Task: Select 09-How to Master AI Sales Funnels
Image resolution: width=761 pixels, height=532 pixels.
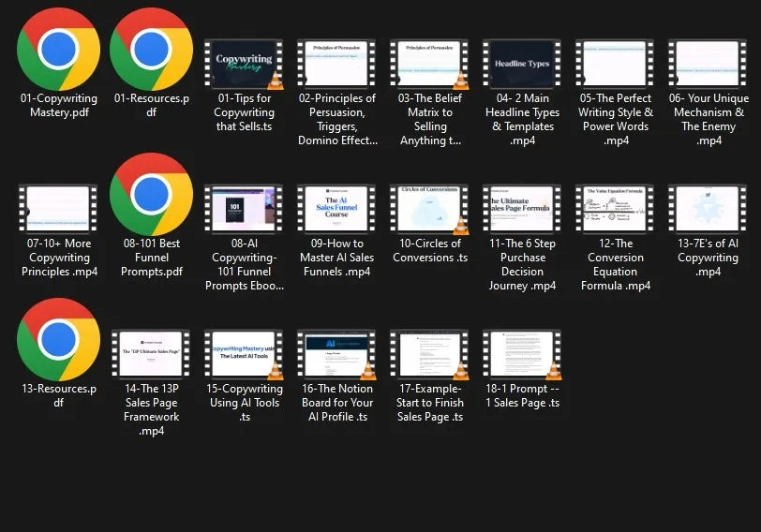Action: 336,209
